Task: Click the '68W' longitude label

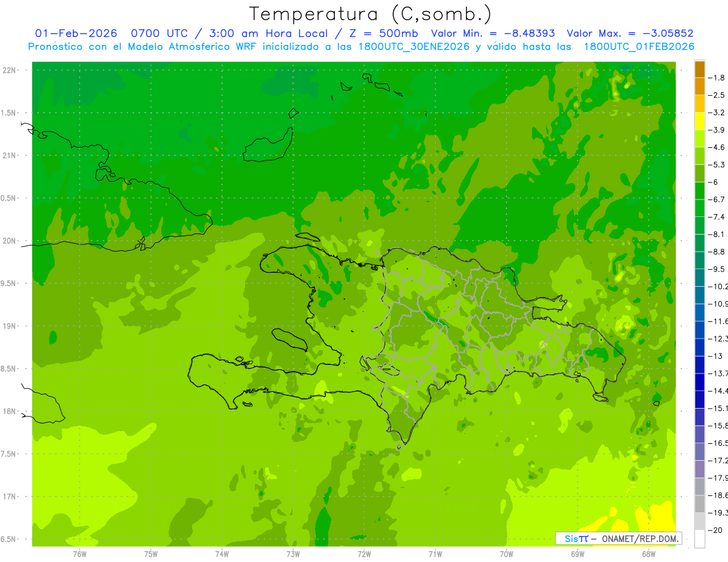Action: click(649, 554)
